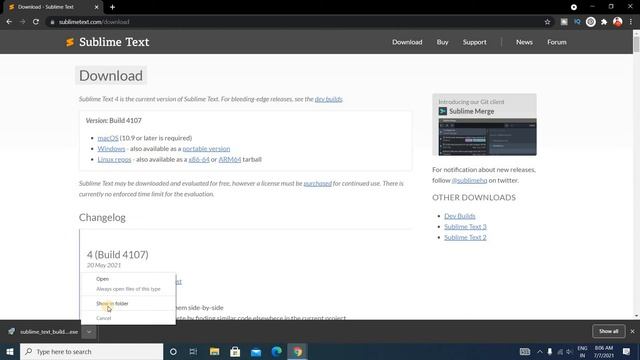This screenshot has height=360, width=640.
Task: Click the browser back arrow
Action: 9,22
